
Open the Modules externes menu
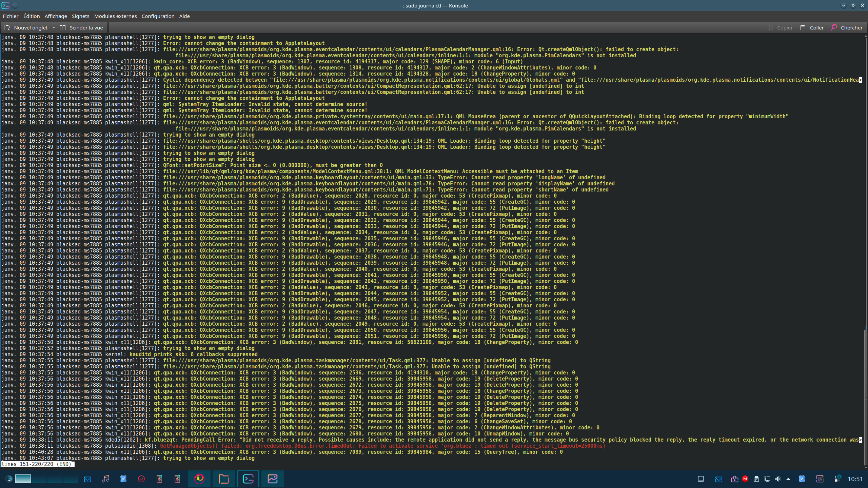115,16
